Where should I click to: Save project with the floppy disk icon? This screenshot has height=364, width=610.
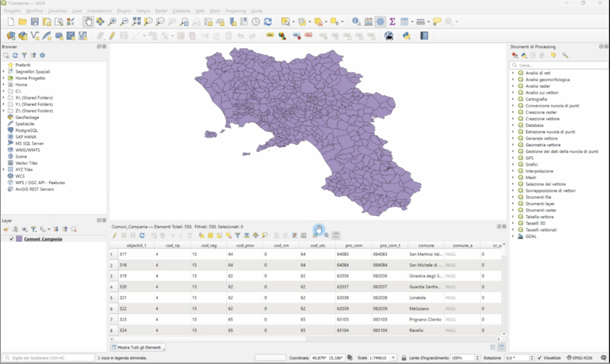[35, 22]
